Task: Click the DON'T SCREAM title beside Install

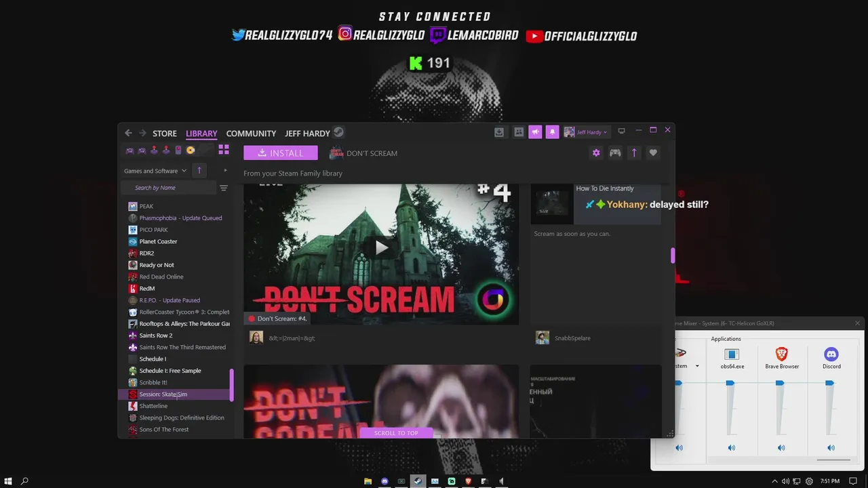Action: tap(372, 153)
